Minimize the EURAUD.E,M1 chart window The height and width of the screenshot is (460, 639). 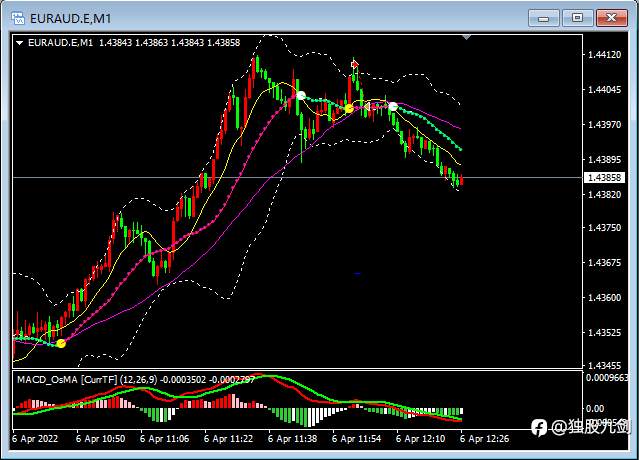click(x=543, y=18)
